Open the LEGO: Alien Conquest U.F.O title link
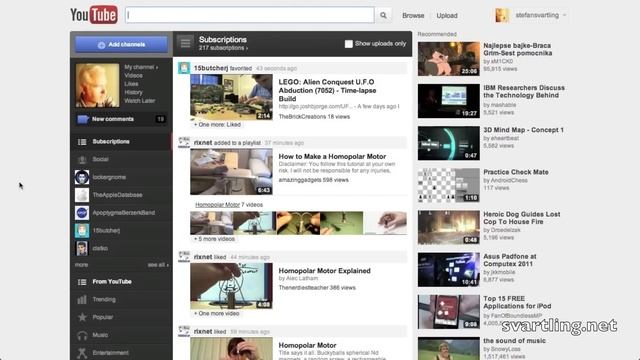Screen dimensions: 640x360 tap(327, 90)
